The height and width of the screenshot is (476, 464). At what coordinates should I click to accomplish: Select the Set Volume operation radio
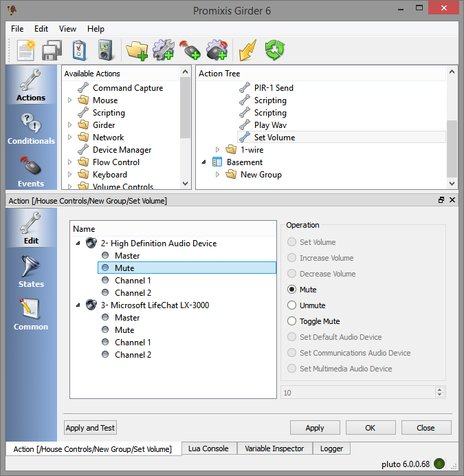pyautogui.click(x=291, y=242)
